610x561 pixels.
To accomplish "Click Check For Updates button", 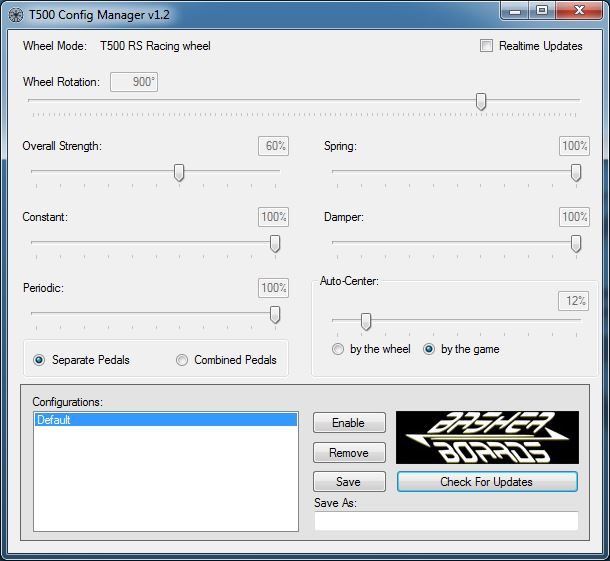I will [487, 482].
